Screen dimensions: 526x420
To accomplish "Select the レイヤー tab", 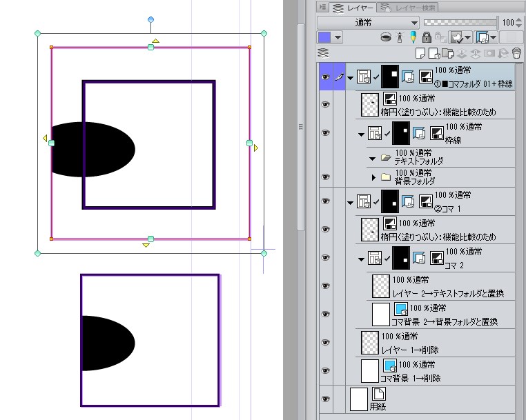I will (x=353, y=8).
